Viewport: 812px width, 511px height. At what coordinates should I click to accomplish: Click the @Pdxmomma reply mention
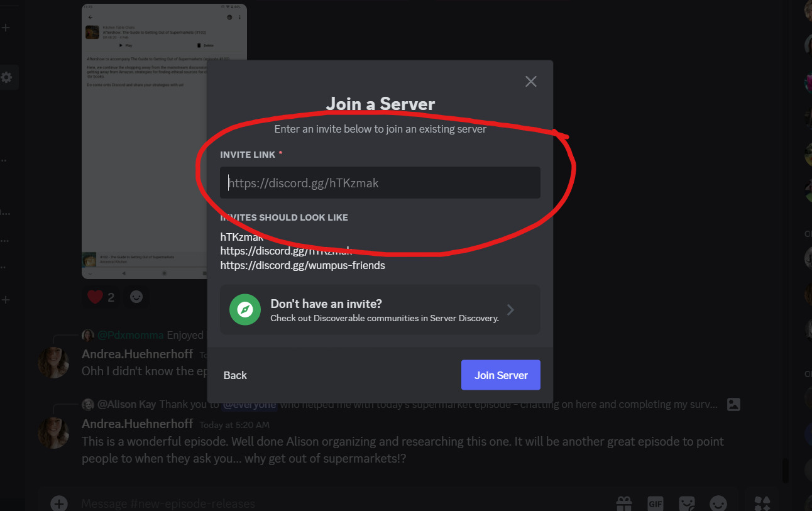[x=130, y=335]
